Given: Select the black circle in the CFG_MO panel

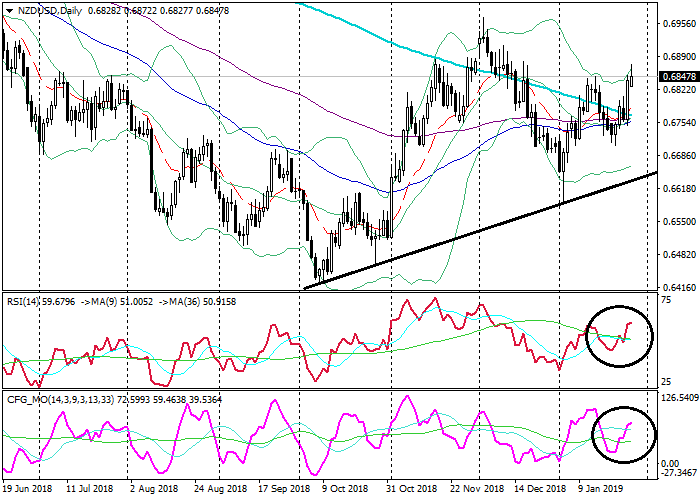Looking at the screenshot, I should point(625,435).
